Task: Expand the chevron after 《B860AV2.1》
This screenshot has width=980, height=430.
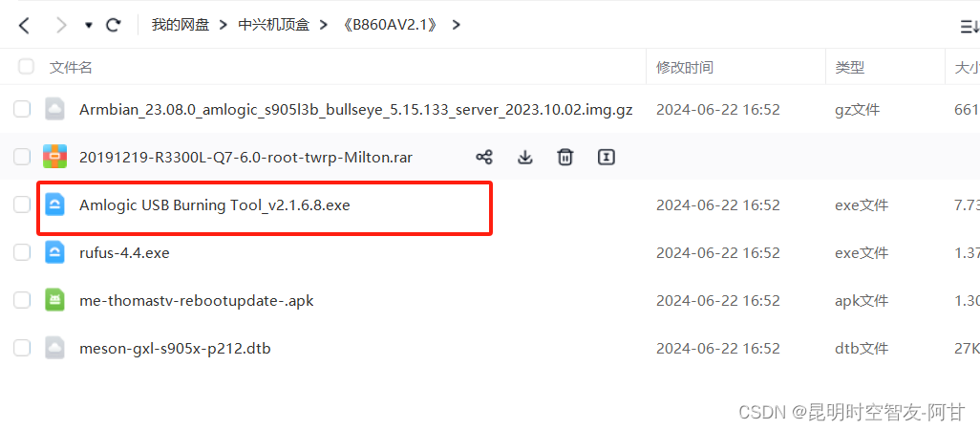Action: click(457, 26)
